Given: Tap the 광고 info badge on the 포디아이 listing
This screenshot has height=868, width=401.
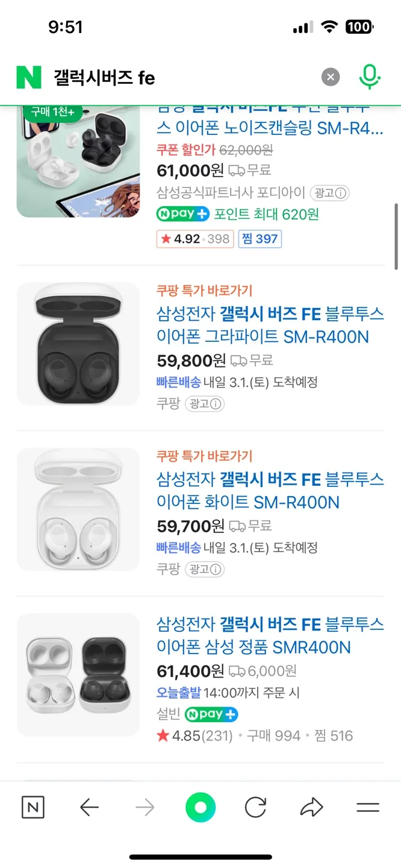Looking at the screenshot, I should pyautogui.click(x=330, y=193).
